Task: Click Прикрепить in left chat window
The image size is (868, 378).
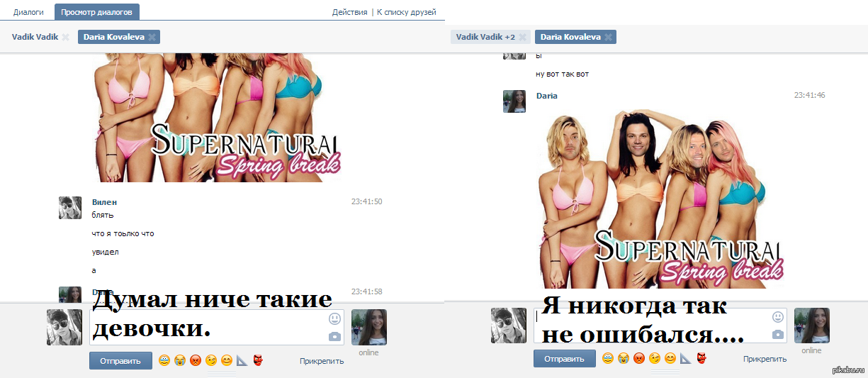Action: [x=322, y=361]
